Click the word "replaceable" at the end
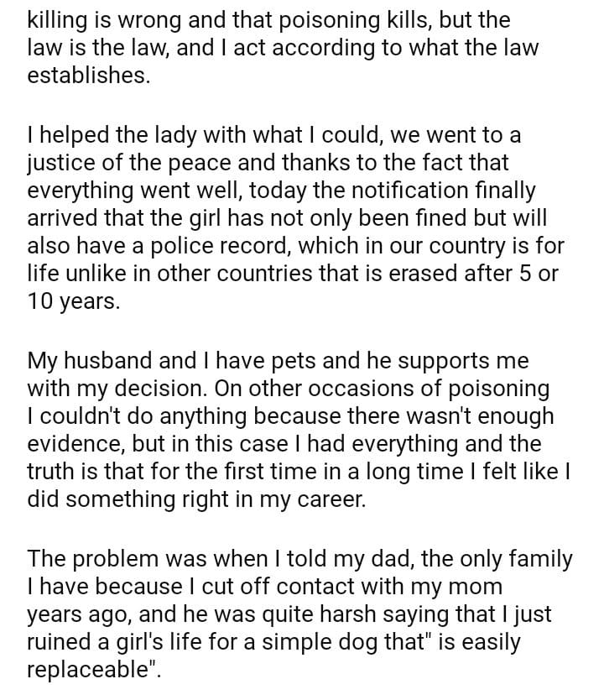This screenshot has height=700, width=604. 87,671
